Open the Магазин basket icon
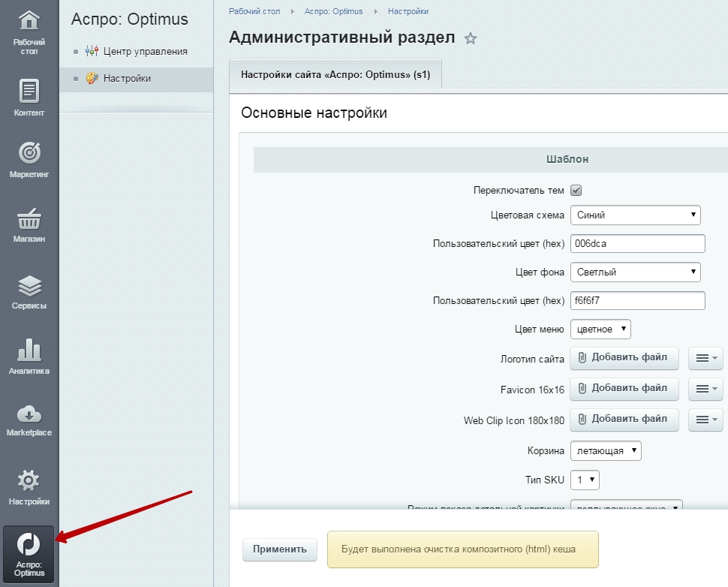Viewport: 728px width, 587px height. [x=29, y=218]
